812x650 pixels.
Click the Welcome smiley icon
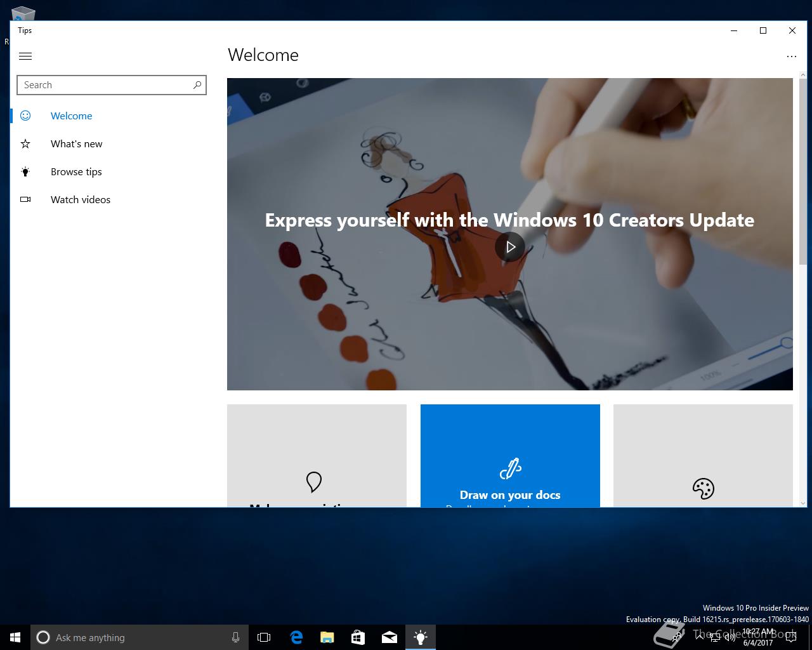pos(25,116)
